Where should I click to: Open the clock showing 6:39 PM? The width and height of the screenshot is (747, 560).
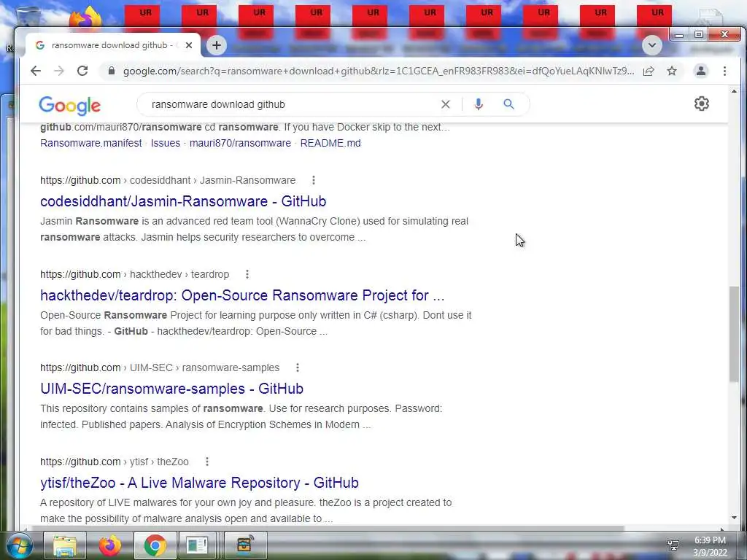[710, 546]
